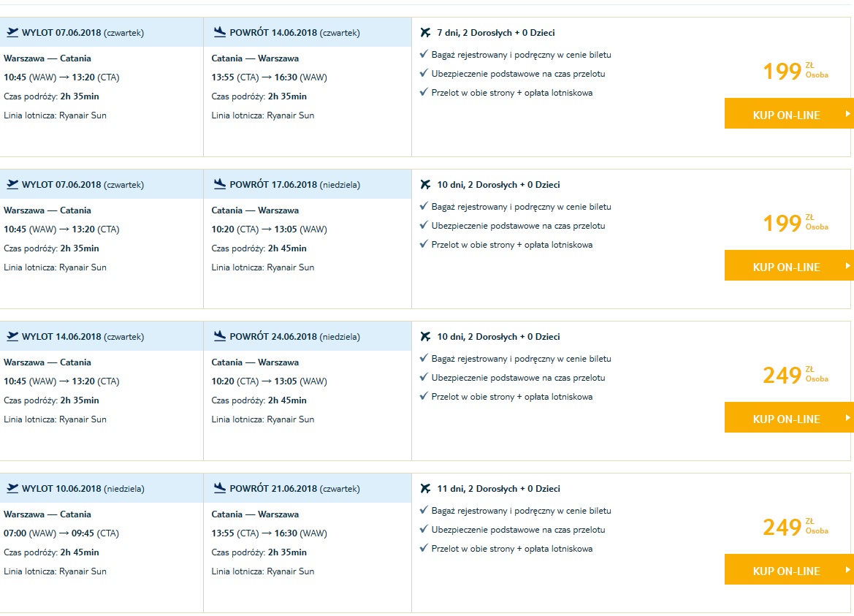Click return plane icon beside POWRÓT 24.06.2018
The height and width of the screenshot is (616, 854).
click(x=220, y=336)
